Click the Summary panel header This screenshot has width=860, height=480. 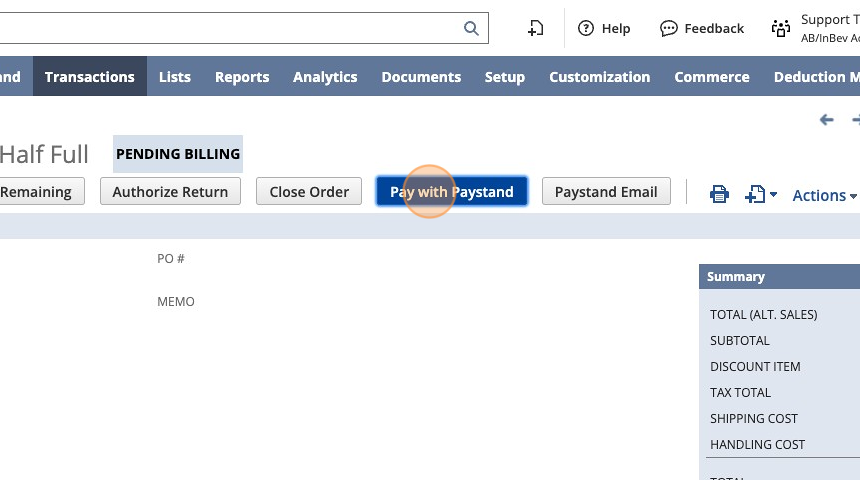click(779, 276)
